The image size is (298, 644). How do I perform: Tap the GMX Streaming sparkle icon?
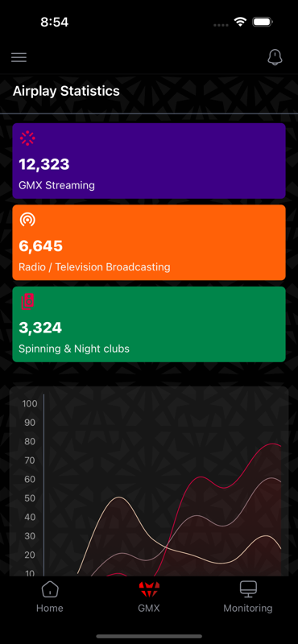click(x=27, y=138)
